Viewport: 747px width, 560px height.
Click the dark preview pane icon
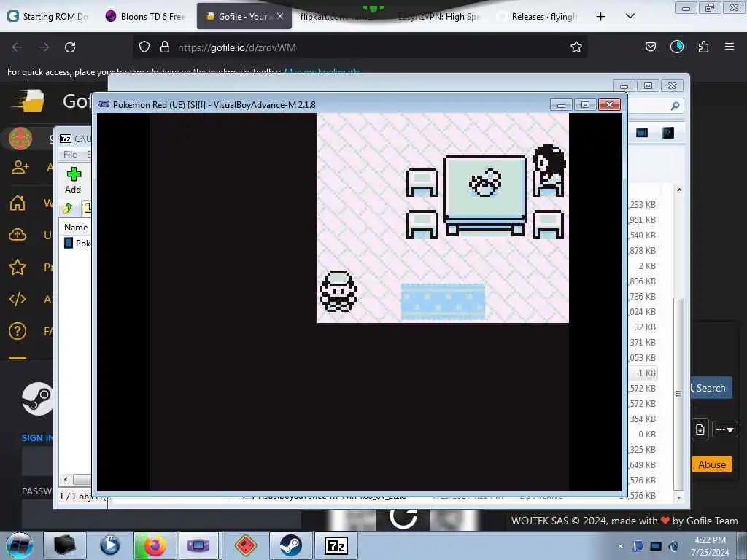tap(668, 133)
